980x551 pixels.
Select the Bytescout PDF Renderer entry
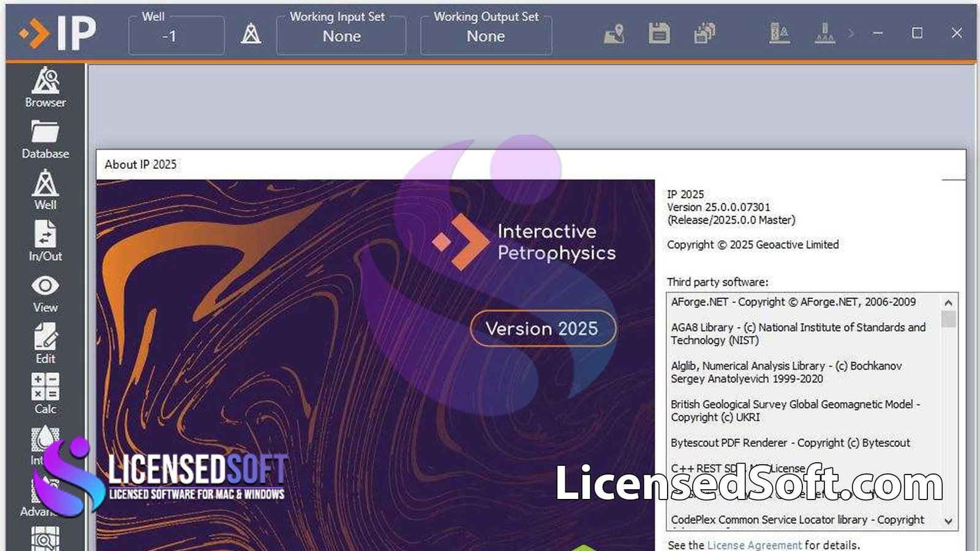click(x=790, y=443)
